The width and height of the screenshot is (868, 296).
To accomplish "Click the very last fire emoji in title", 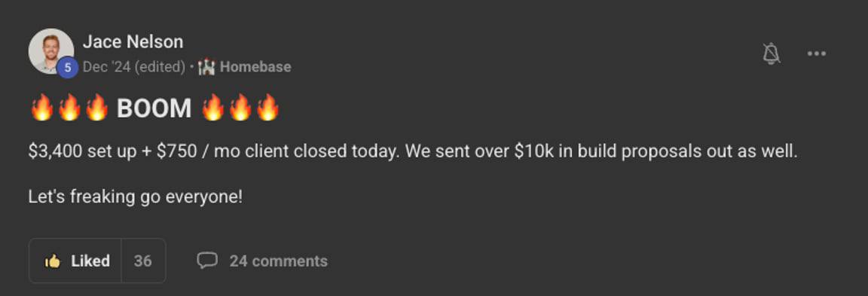I will point(267,108).
